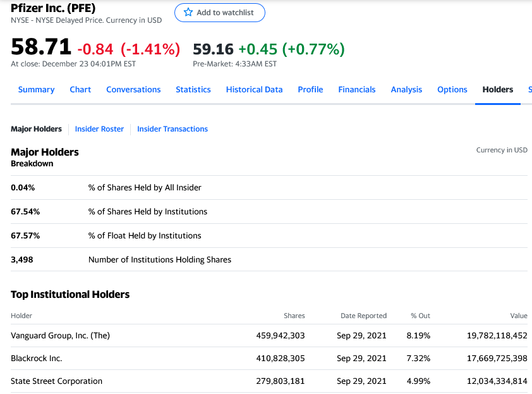Click the closing price 58.71
This screenshot has height=394, width=532.
[x=41, y=47]
